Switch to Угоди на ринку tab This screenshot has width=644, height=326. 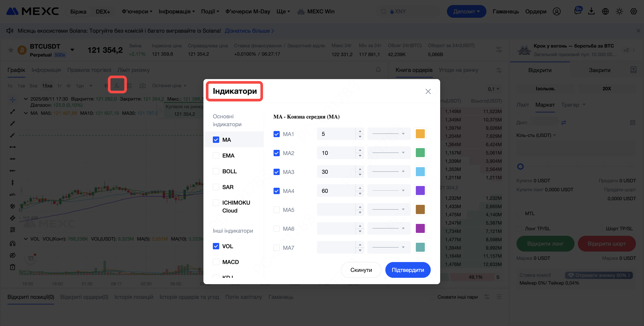(458, 70)
